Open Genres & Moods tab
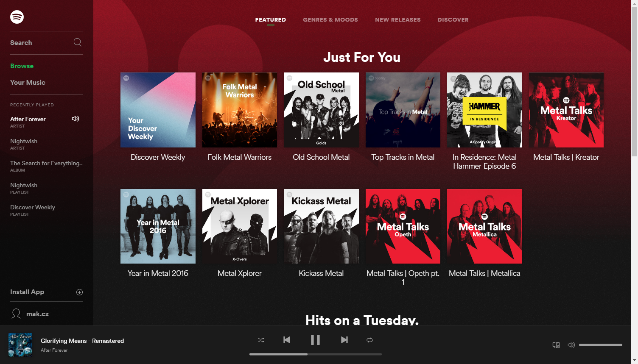The image size is (638, 364). click(x=330, y=19)
